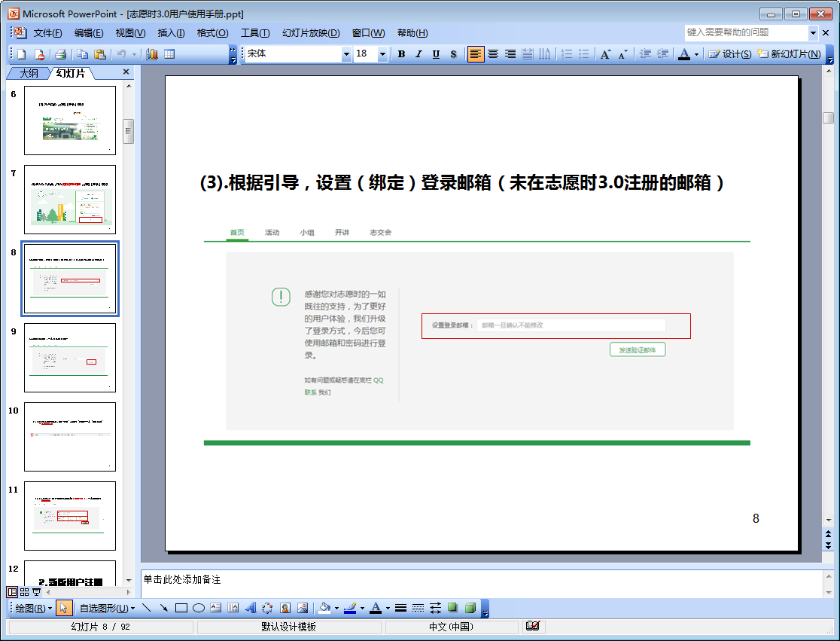Viewport: 840px width, 641px height.
Task: Apply shadow style to shape
Action: (452, 608)
